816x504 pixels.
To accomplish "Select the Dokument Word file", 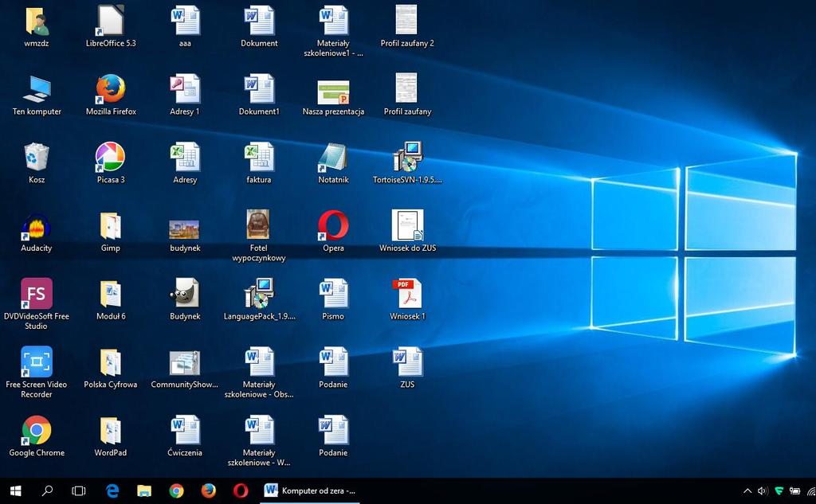I will tap(259, 21).
